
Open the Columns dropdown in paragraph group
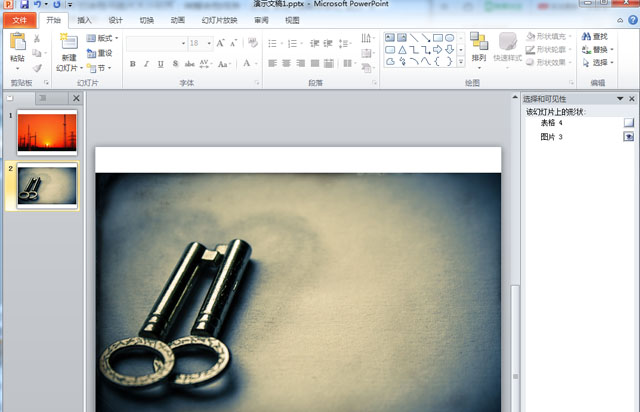click(x=349, y=63)
